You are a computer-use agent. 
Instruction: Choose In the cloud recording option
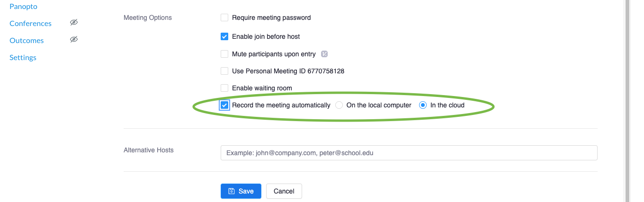pyautogui.click(x=423, y=105)
